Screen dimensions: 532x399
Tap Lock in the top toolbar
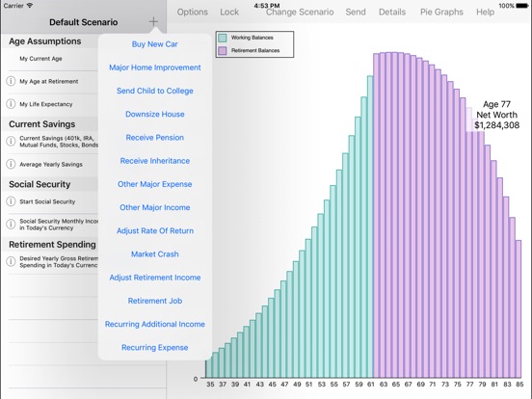coord(229,13)
